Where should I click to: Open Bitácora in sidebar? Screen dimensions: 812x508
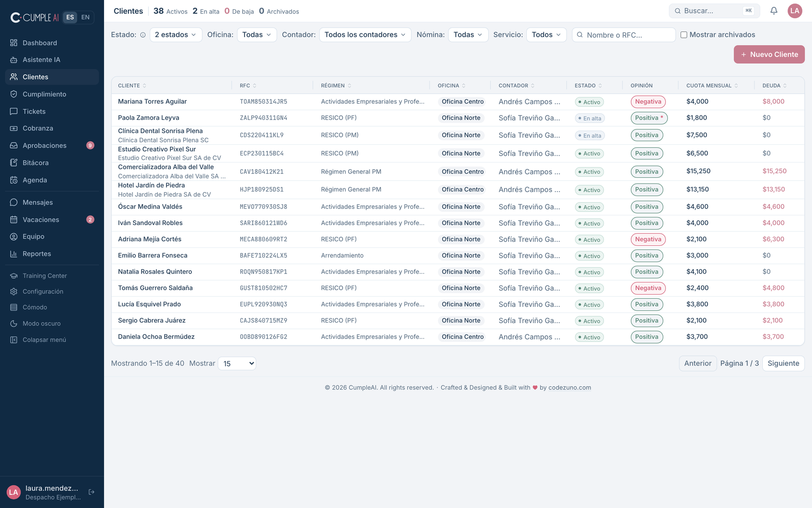click(x=52, y=163)
